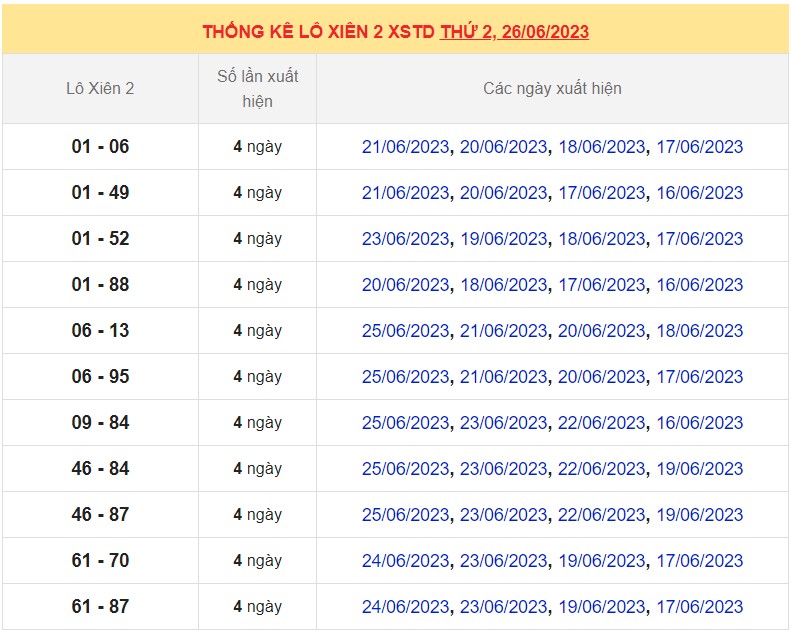Open 23/06/2023 in the 61 - 87 row
Viewport: 791px width, 632px height.
point(503,607)
